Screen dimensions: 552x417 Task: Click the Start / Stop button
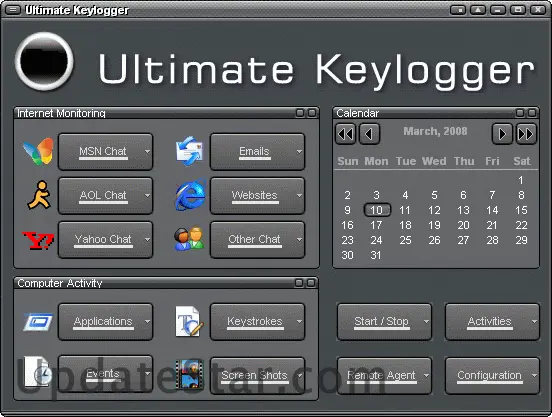pos(384,322)
